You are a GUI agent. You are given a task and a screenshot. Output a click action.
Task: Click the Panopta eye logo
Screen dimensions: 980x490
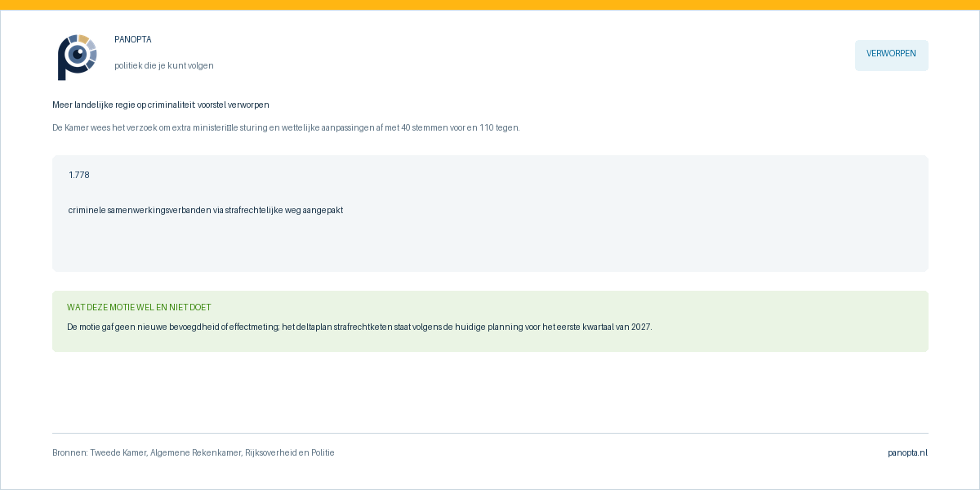pos(78,57)
